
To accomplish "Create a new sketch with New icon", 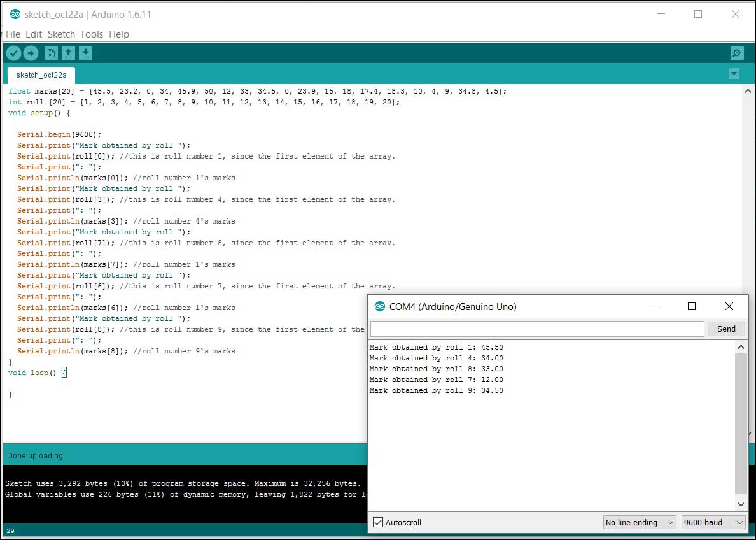I will click(51, 53).
